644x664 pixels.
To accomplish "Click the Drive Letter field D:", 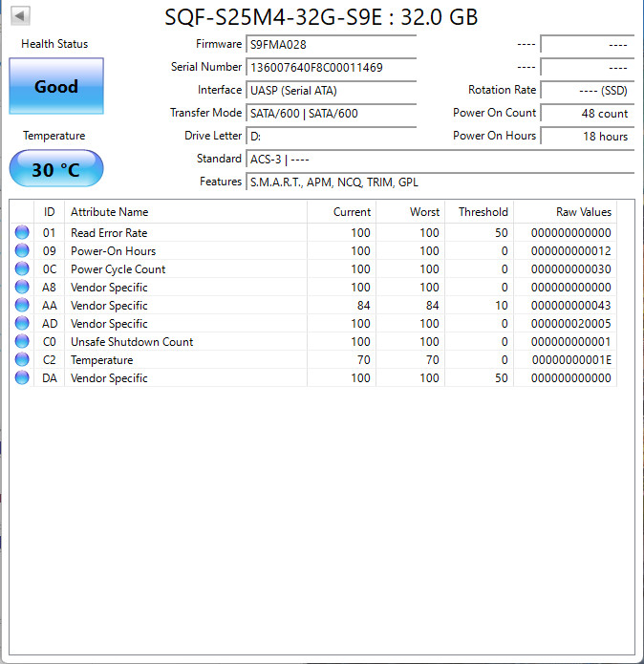I will [332, 136].
